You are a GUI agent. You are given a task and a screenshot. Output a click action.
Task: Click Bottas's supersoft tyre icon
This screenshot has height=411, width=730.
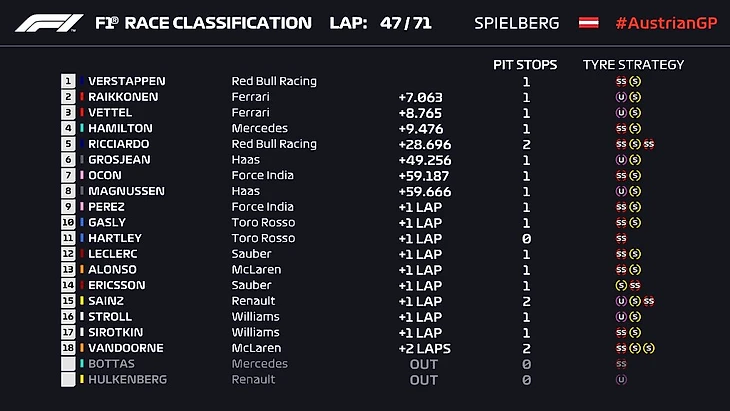coord(622,364)
